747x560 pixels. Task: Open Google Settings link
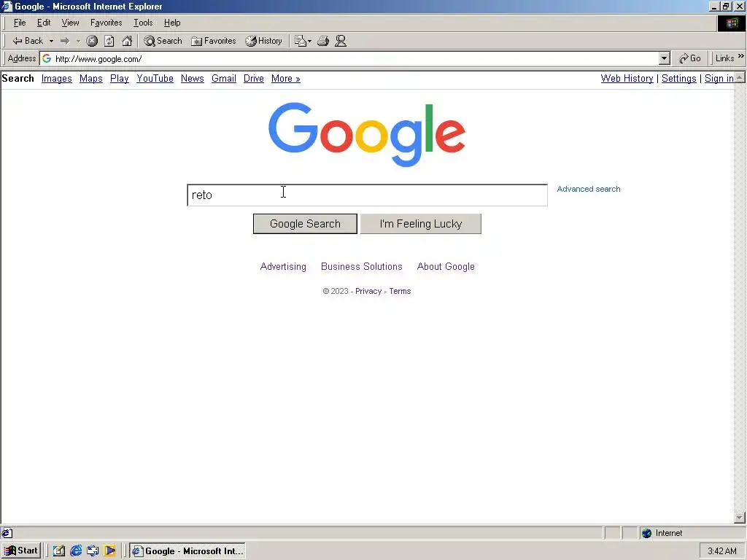click(x=679, y=79)
